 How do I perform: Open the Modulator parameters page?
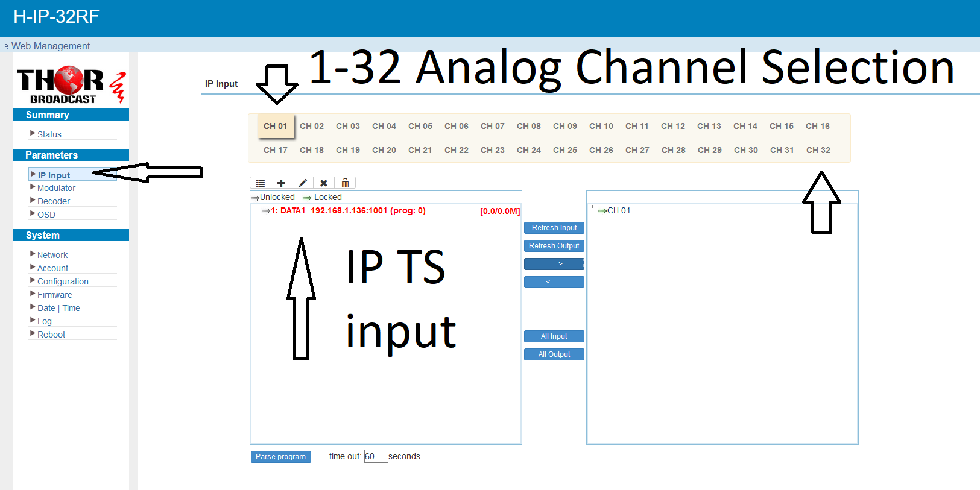coord(56,188)
